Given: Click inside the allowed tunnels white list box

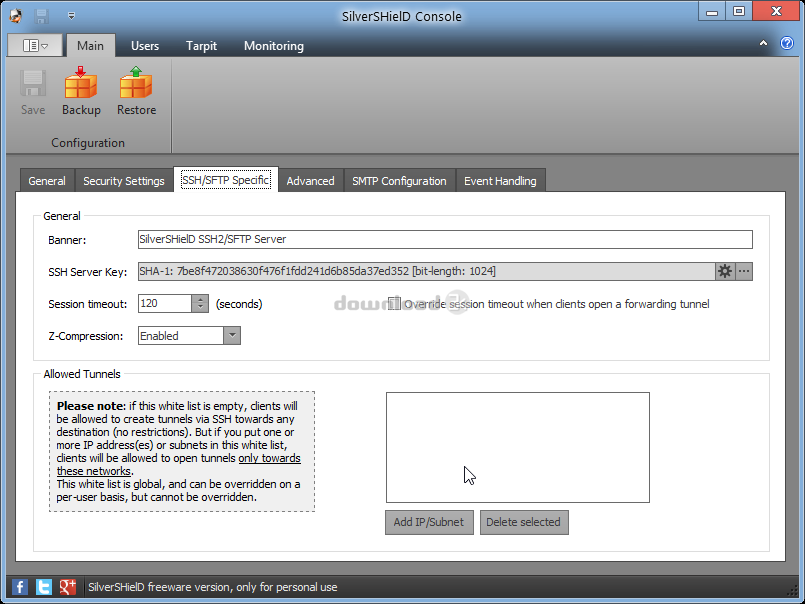Looking at the screenshot, I should (518, 447).
